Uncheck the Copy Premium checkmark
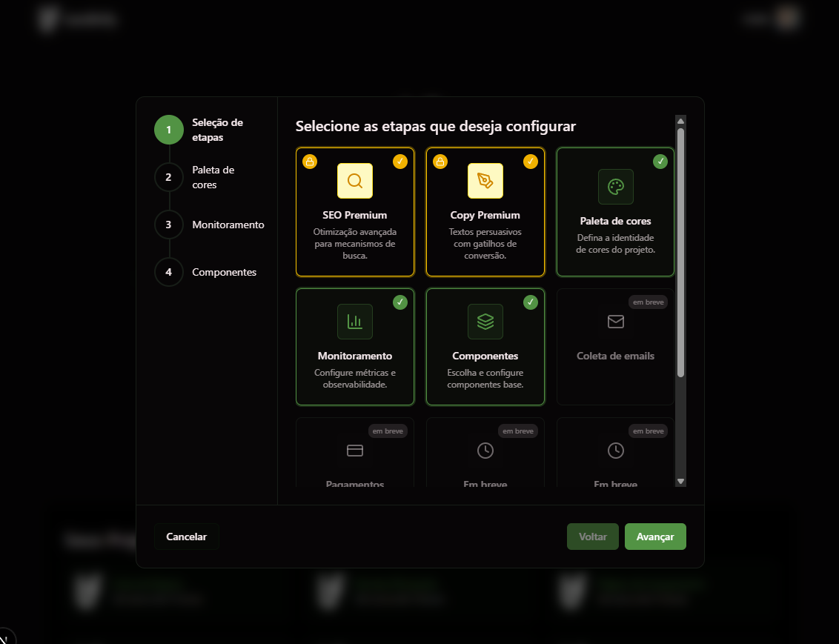 tap(531, 161)
